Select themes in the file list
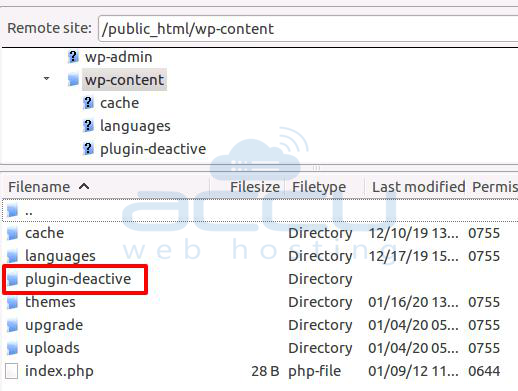 click(x=50, y=302)
